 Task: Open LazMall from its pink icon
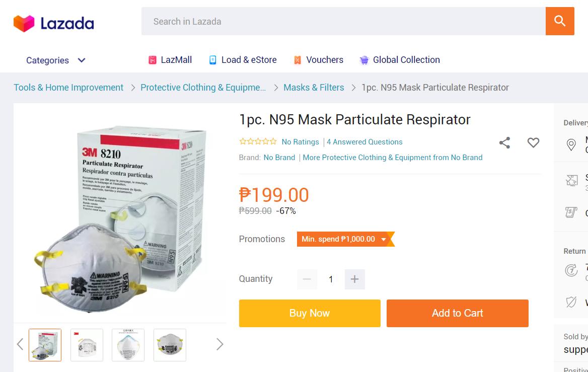(152, 60)
